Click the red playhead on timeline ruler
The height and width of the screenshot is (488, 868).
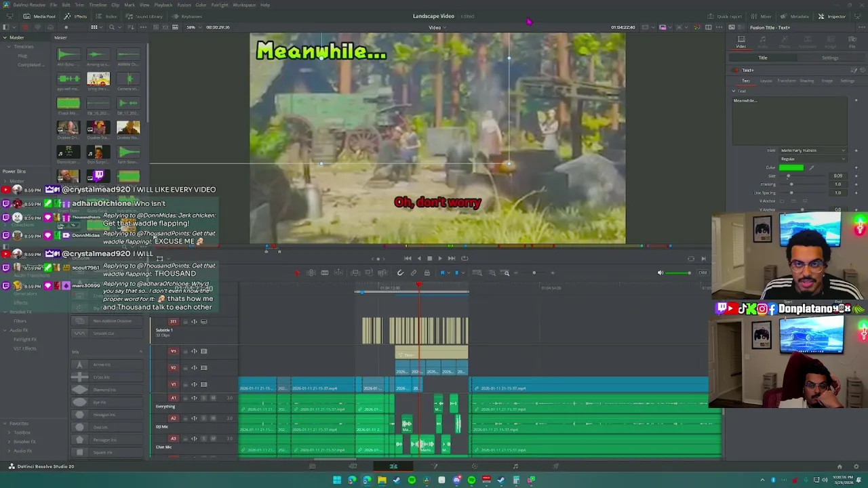pos(419,285)
